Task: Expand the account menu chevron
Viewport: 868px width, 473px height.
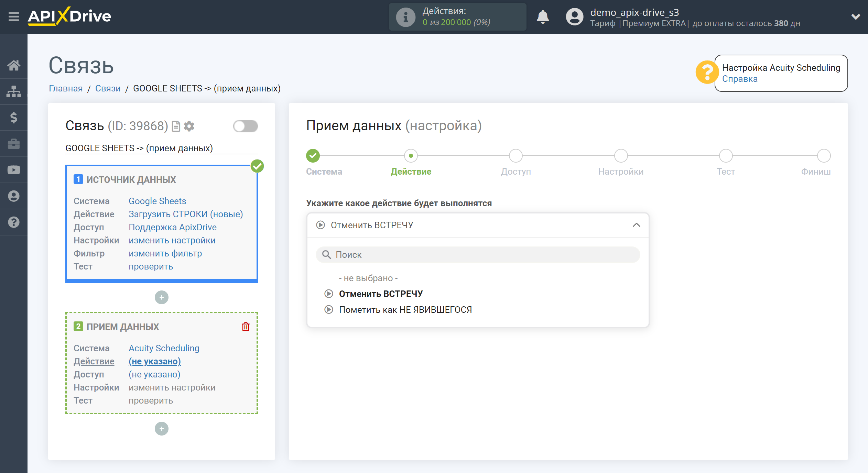Action: click(x=856, y=16)
